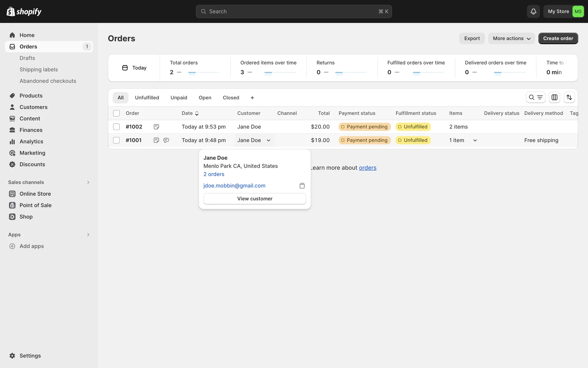Check the box for order #1001
The image size is (588, 368).
coord(116,140)
